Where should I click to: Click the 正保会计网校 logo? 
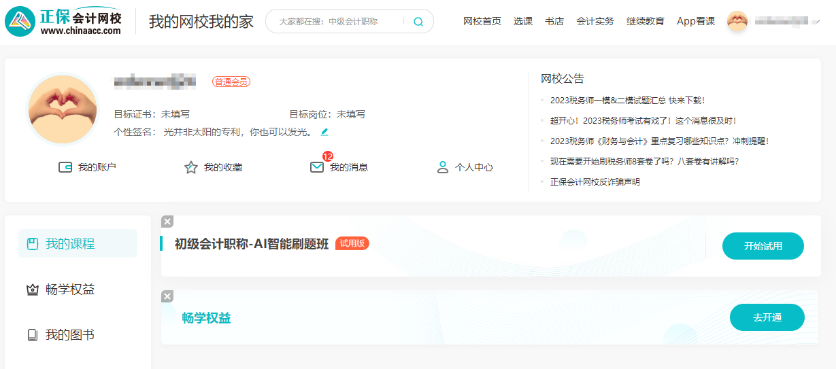[63, 22]
